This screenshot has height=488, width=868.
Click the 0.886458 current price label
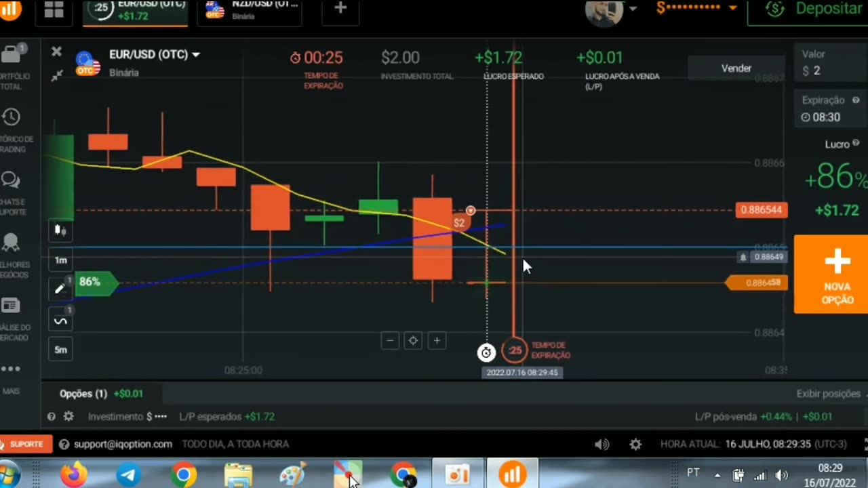pyautogui.click(x=758, y=283)
